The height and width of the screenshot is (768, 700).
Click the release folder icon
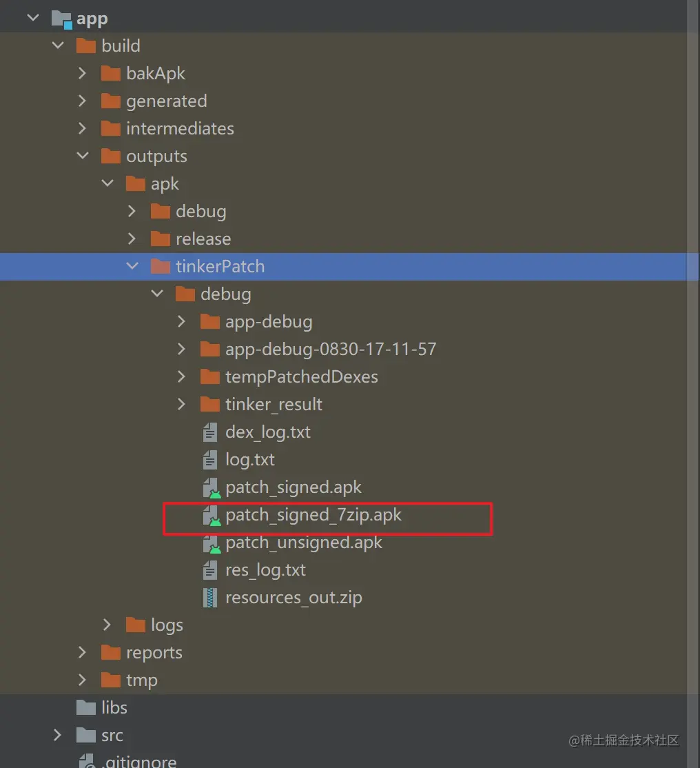point(161,239)
